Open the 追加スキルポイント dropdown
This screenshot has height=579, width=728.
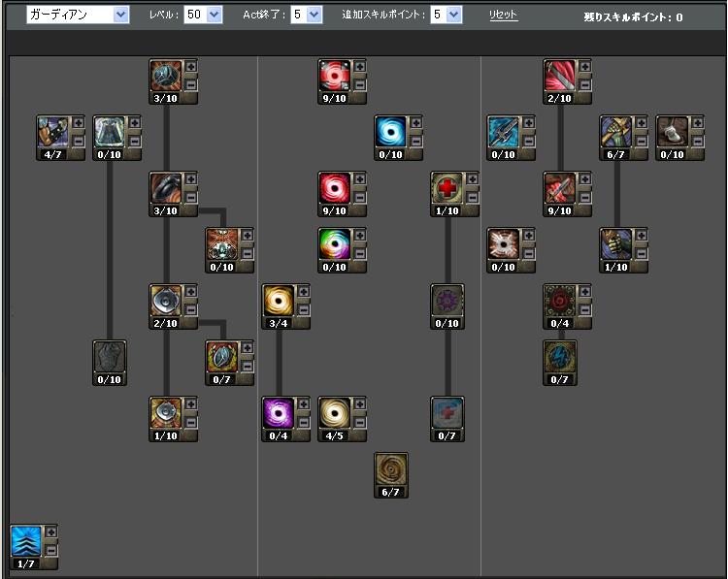tap(446, 15)
